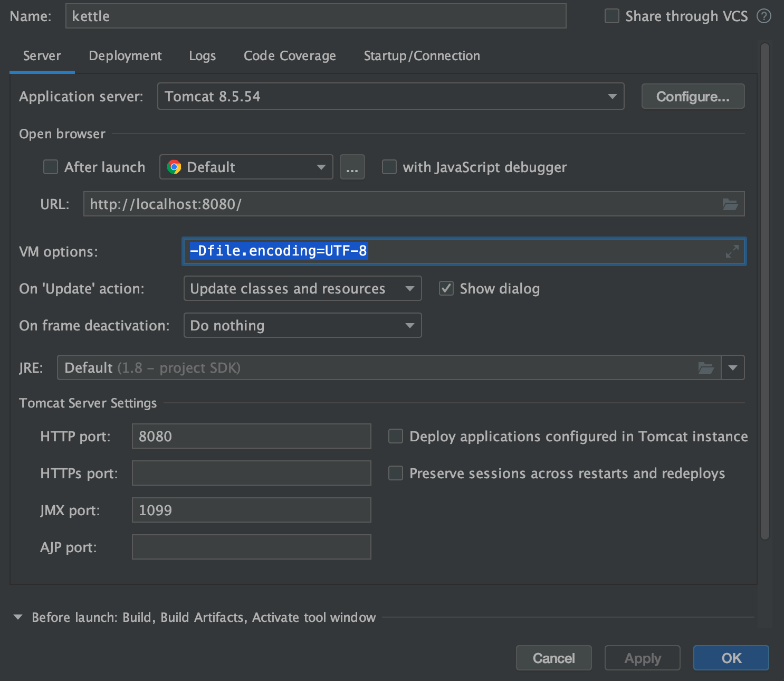The image size is (784, 681).
Task: Switch to the Logs tab
Action: (203, 56)
